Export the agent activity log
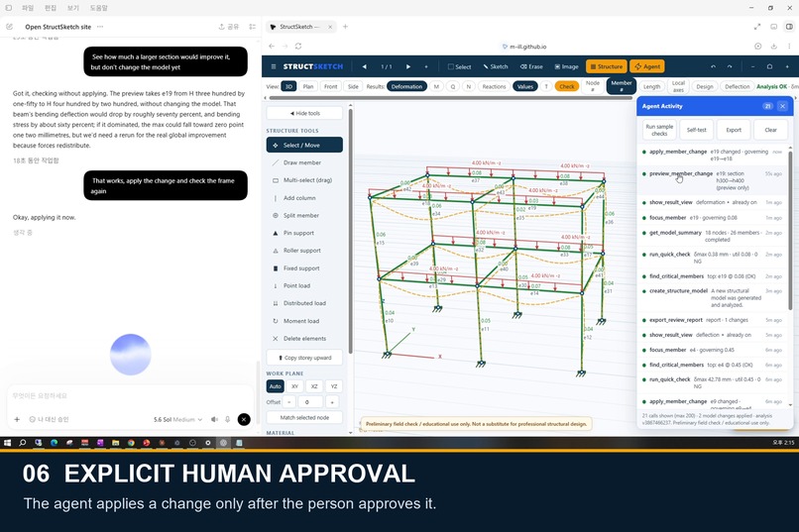799x532 pixels. pyautogui.click(x=734, y=130)
